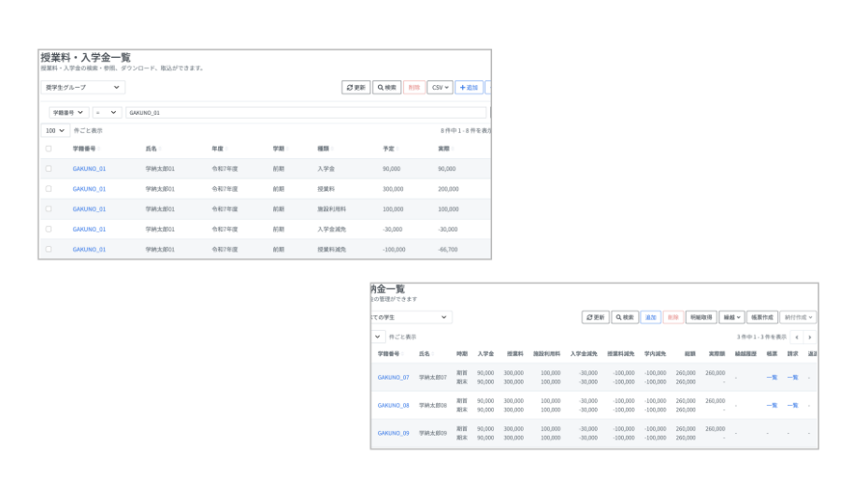The image size is (868, 488).
Task: Go to the previous page with the left arrow
Action: point(796,337)
